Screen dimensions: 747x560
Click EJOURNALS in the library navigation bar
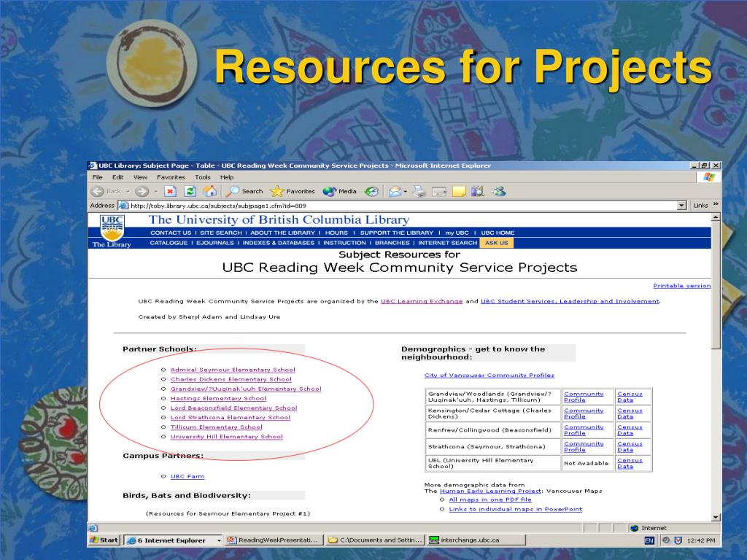(215, 243)
